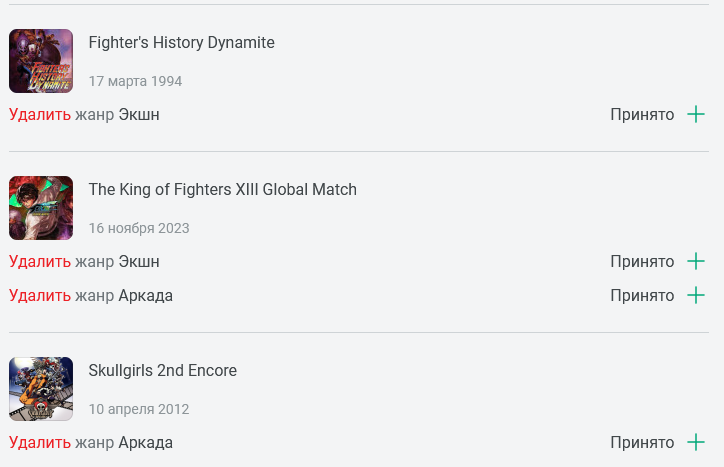The image size is (724, 467).
Task: Click plus icon beside King of Fighters Аркада removal
Action: coord(696,295)
